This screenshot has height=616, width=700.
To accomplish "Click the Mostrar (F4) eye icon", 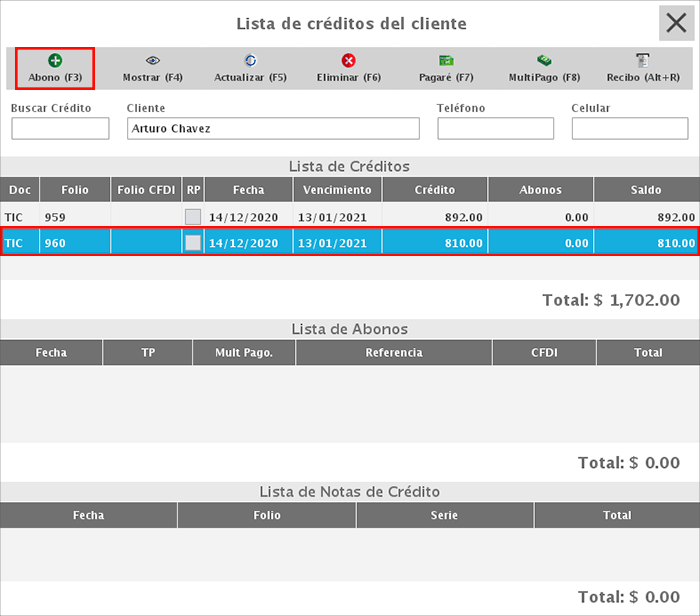I will coord(153,60).
